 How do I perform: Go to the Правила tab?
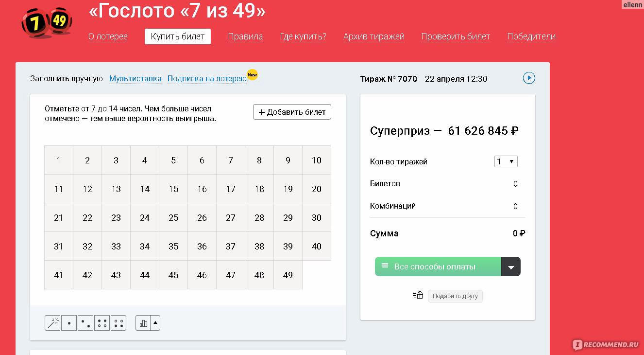tap(245, 36)
